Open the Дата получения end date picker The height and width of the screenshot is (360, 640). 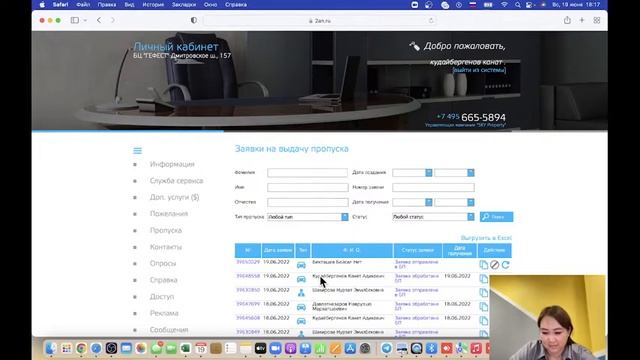(471, 202)
